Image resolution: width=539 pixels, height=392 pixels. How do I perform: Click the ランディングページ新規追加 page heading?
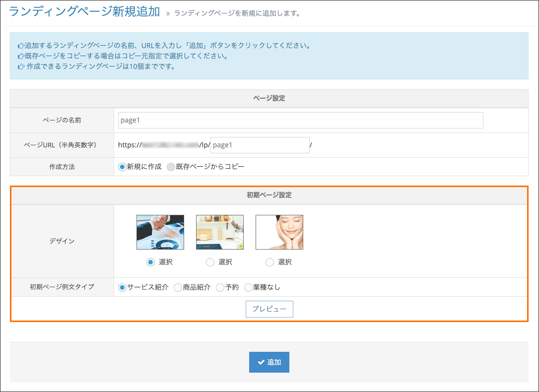click(x=84, y=12)
